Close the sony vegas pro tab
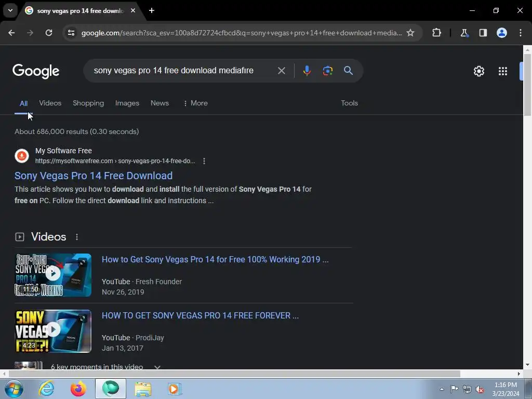This screenshot has height=399, width=532. (x=133, y=10)
